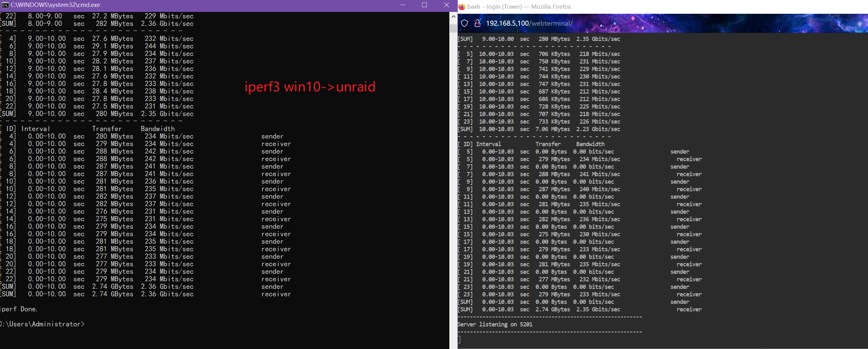Minimize the cmd.exe window

(403, 5)
